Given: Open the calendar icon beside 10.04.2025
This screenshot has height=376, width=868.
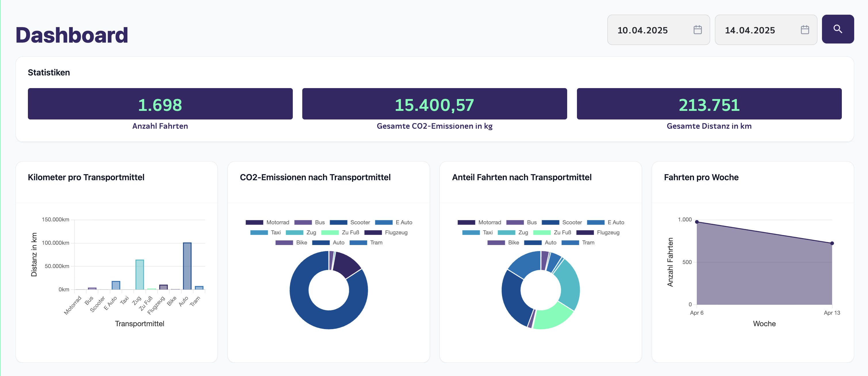Looking at the screenshot, I should tap(697, 30).
